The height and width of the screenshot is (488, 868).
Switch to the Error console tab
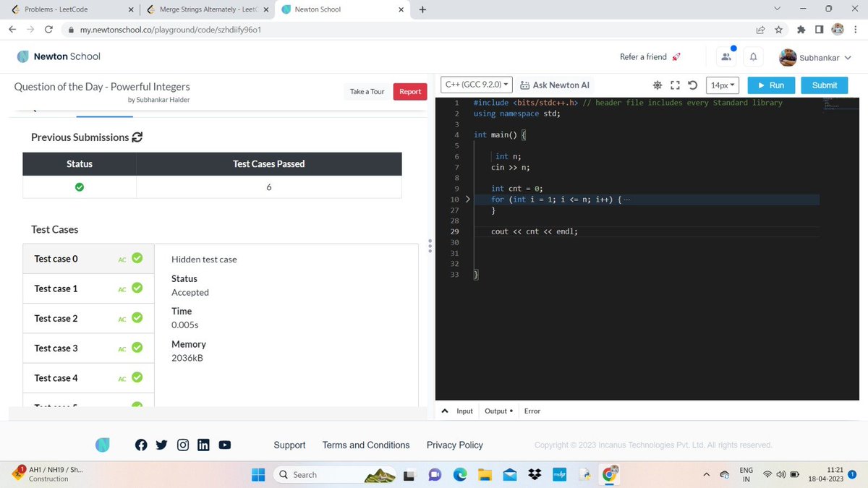click(x=532, y=411)
